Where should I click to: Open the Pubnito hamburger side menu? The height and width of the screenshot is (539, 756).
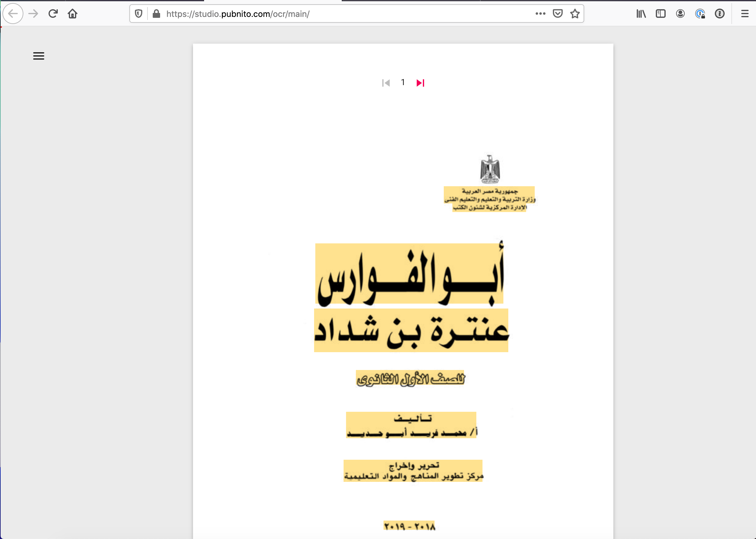tap(39, 56)
